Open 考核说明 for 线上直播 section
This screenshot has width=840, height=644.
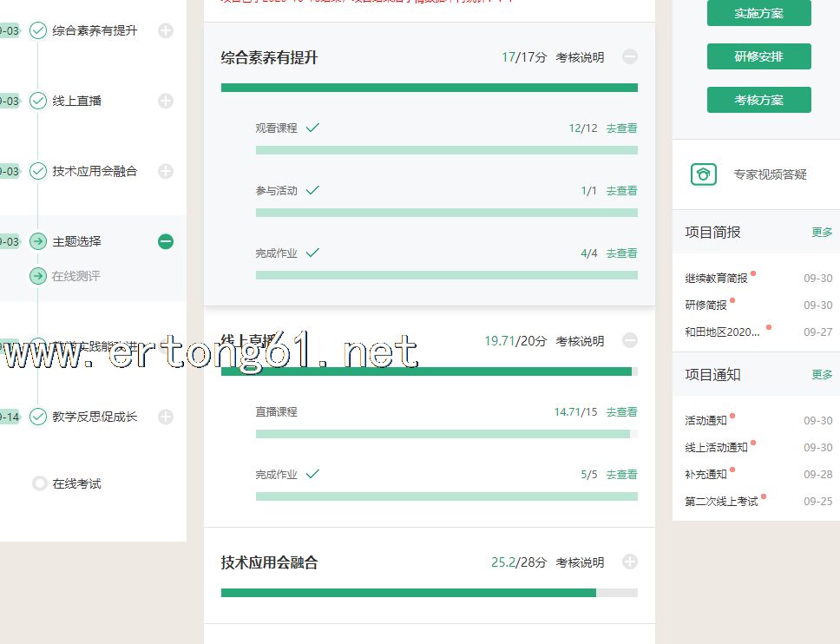point(580,341)
